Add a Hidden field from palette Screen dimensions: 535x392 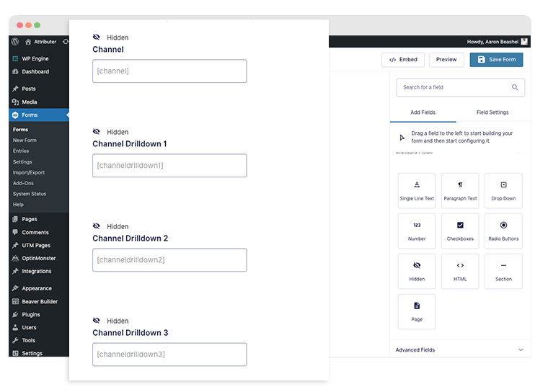(417, 271)
